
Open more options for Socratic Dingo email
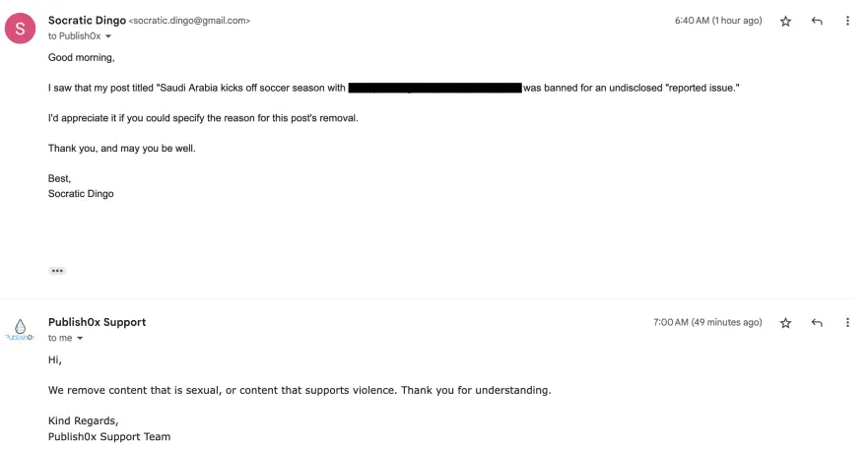(847, 21)
